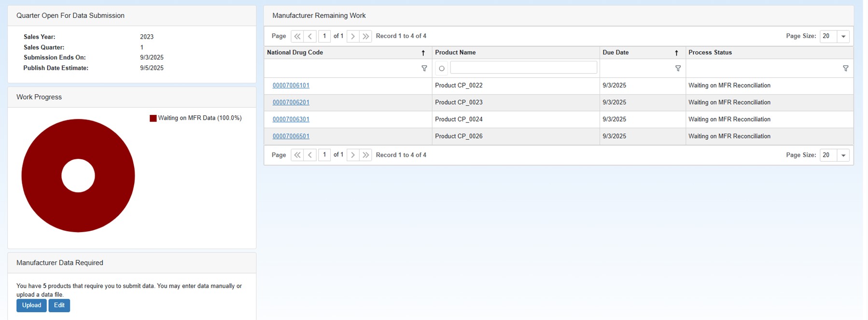868x320 pixels.
Task: Click the dark red legend swatch
Action: (153, 118)
